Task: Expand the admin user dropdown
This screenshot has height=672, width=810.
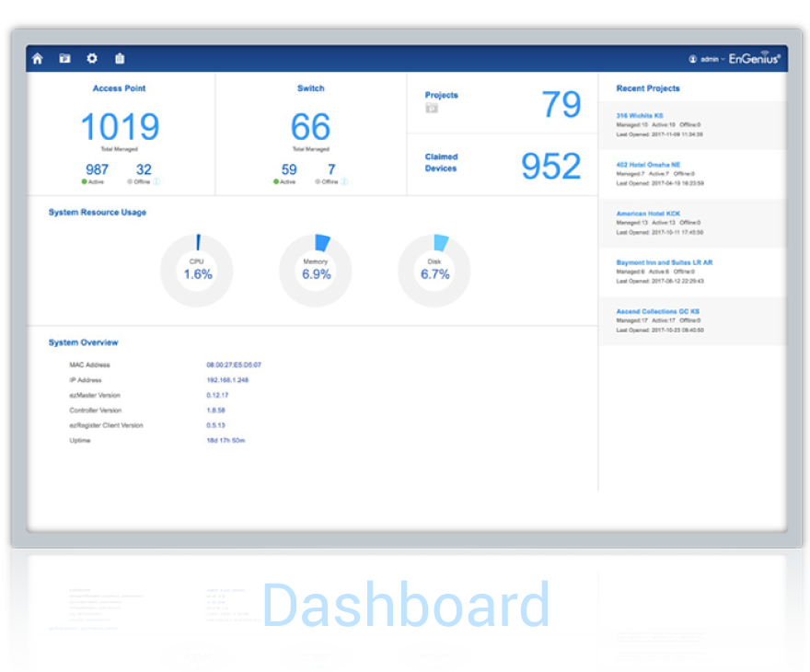Action: [x=712, y=60]
